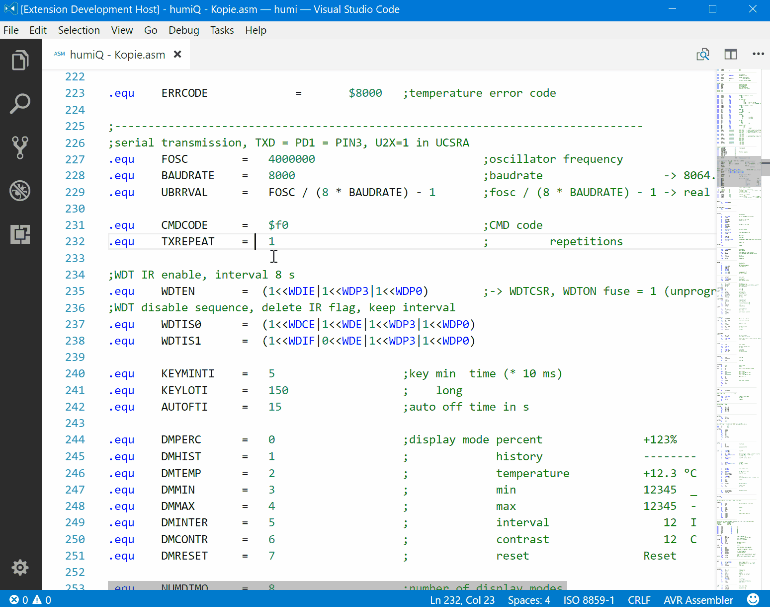Click AUTOFTI symbol on line 242
770x607 pixels.
click(184, 407)
